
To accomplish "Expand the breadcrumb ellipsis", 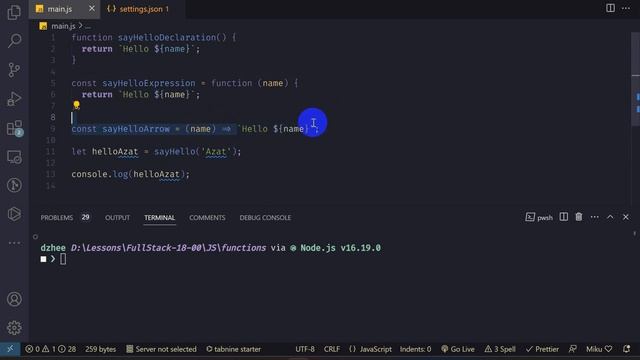I will (x=88, y=26).
